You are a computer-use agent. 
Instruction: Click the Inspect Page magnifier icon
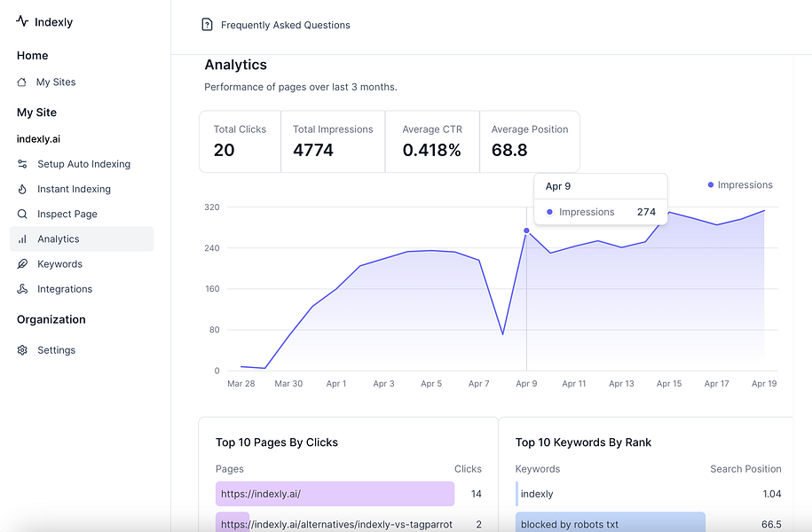(x=22, y=214)
